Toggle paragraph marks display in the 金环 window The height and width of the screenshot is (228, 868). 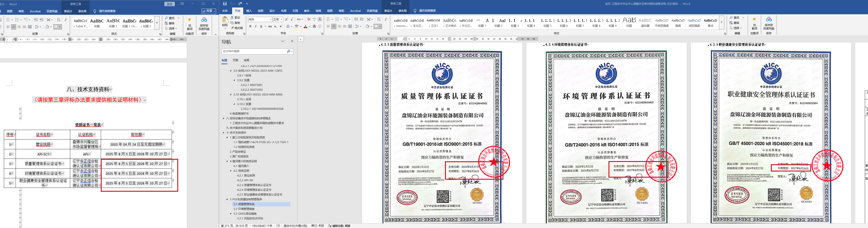(x=386, y=19)
